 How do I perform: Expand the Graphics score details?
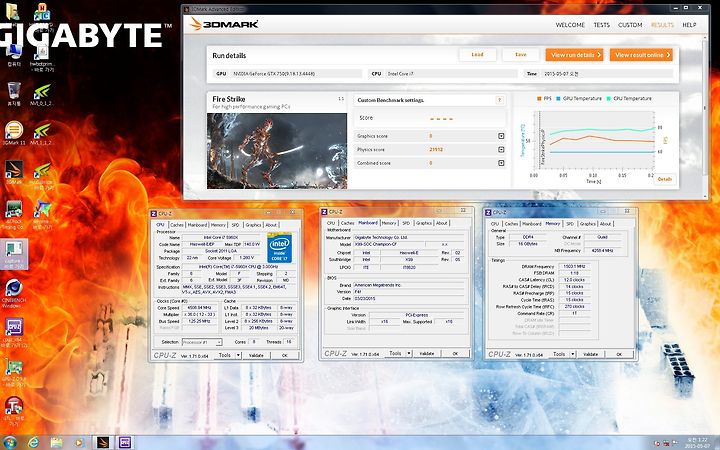click(501, 136)
